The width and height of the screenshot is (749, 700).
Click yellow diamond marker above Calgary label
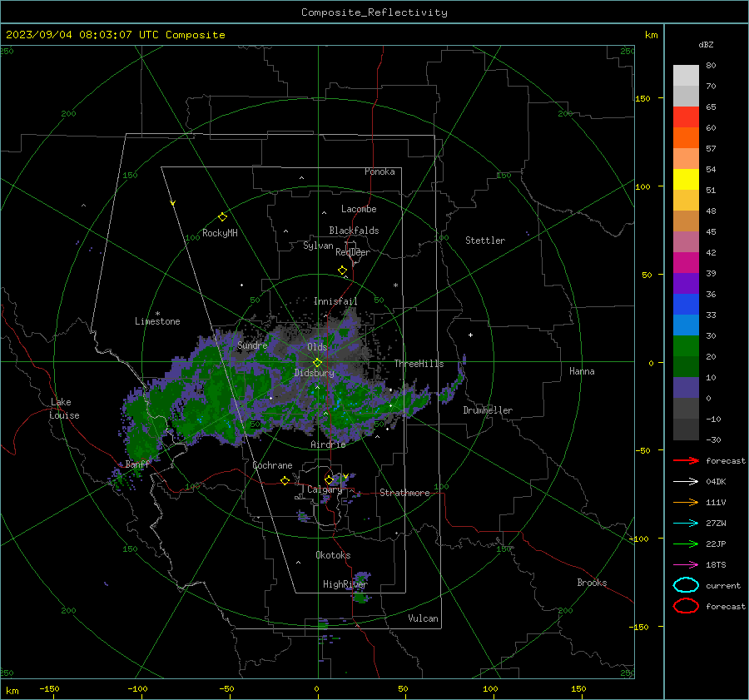pyautogui.click(x=329, y=479)
